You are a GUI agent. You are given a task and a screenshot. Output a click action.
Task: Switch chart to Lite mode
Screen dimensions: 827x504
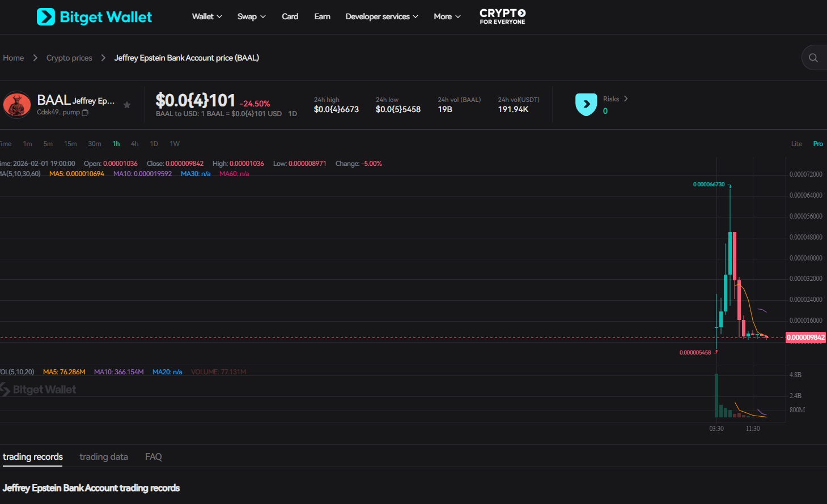pyautogui.click(x=796, y=144)
